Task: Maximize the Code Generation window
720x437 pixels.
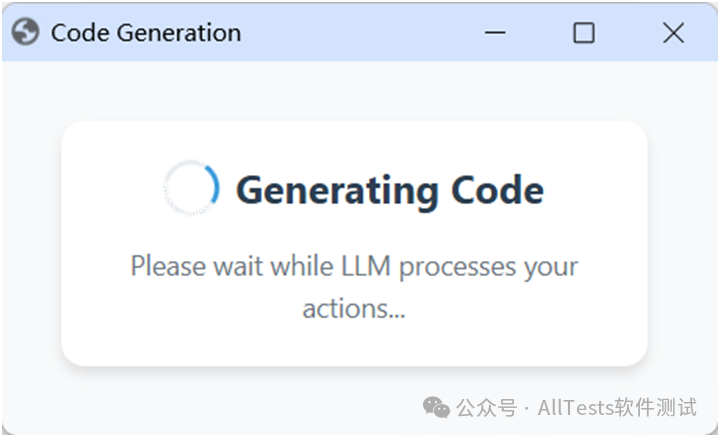Action: coord(584,33)
